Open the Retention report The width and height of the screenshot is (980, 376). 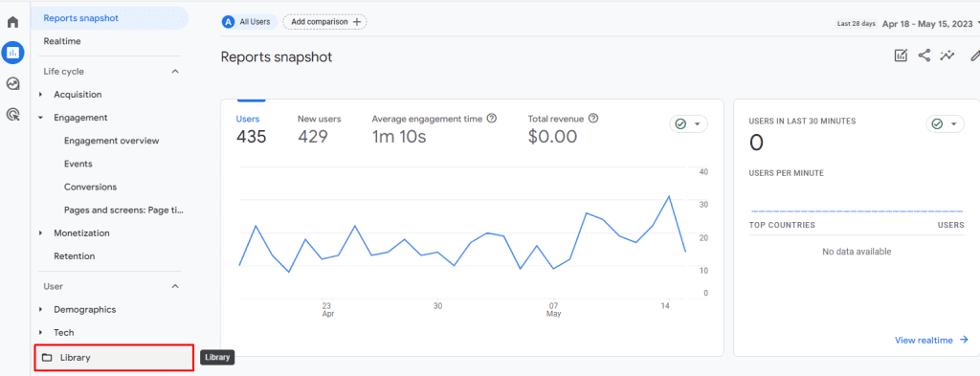[x=75, y=256]
